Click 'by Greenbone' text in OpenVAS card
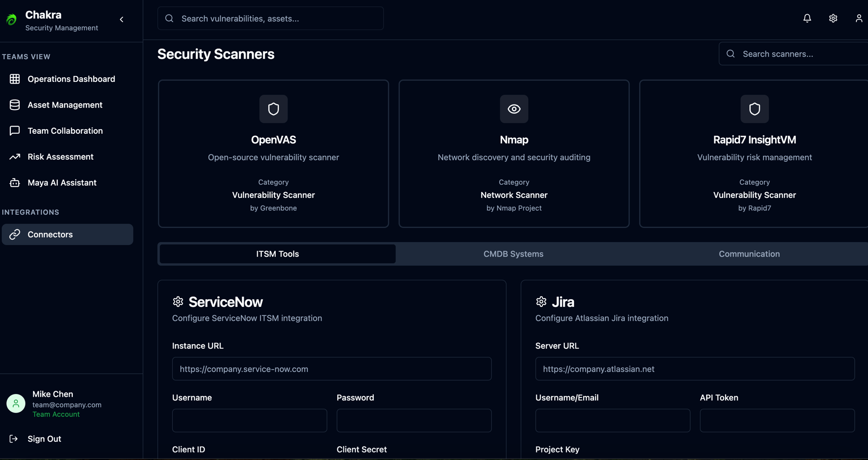 pyautogui.click(x=274, y=208)
